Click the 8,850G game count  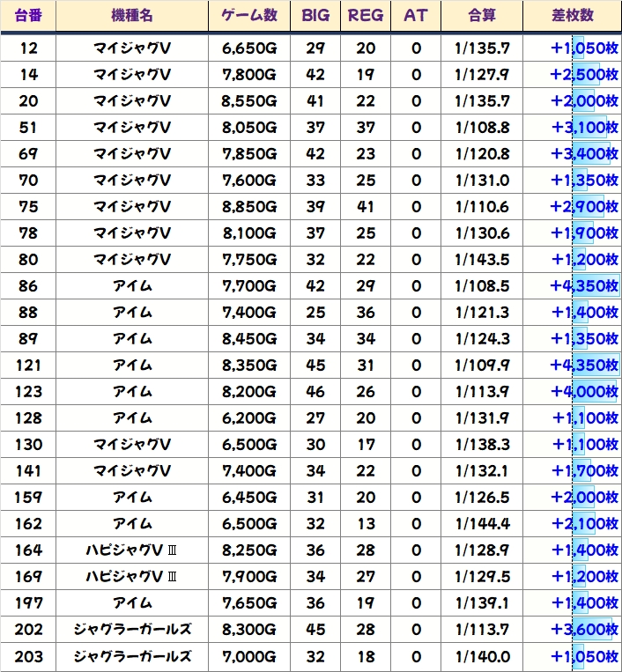point(249,207)
